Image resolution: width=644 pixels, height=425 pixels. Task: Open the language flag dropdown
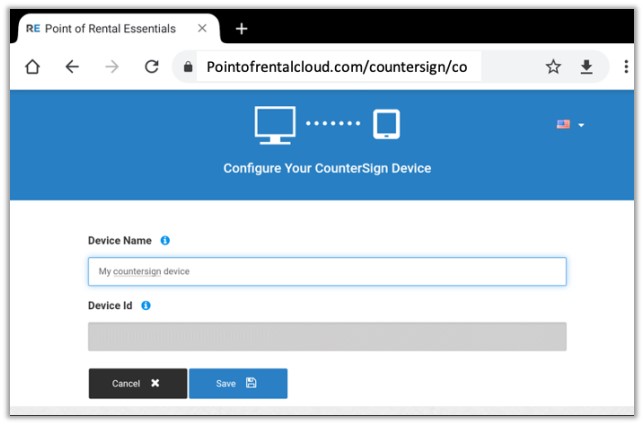pyautogui.click(x=570, y=124)
